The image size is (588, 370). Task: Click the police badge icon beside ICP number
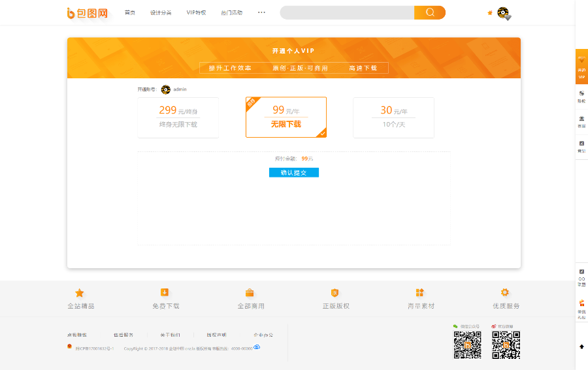[x=69, y=347]
